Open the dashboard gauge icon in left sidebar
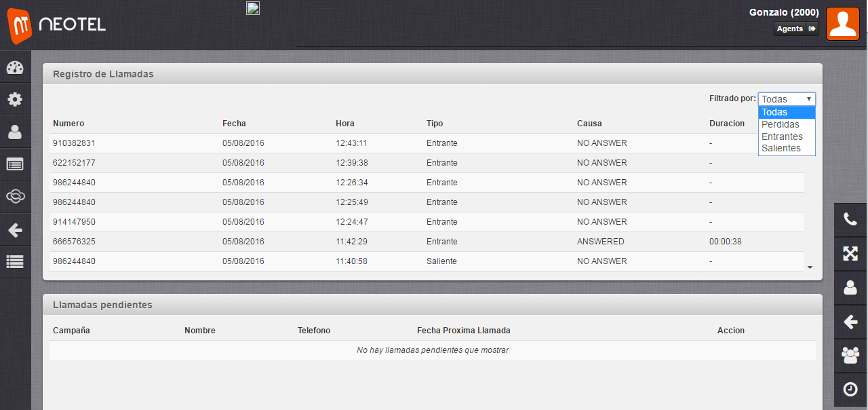 [15, 67]
